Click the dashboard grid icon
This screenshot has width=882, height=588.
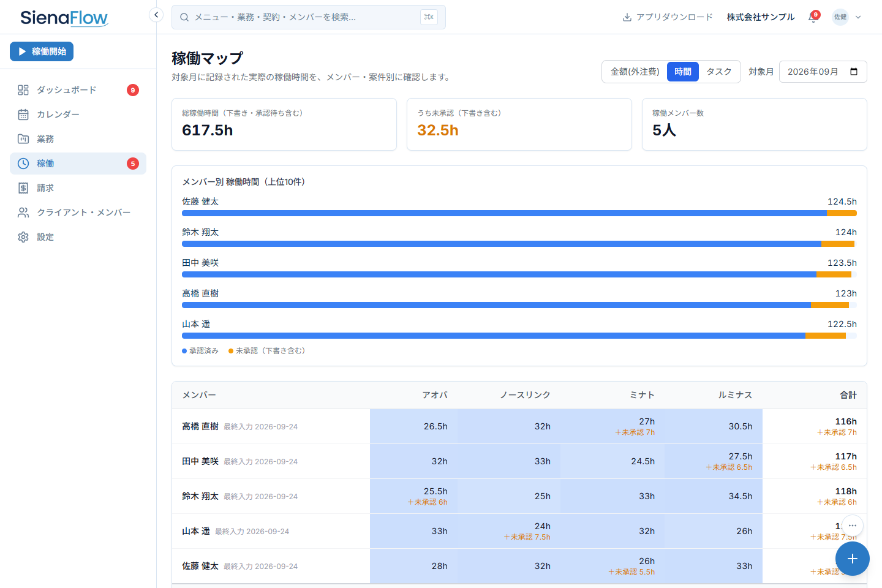click(x=23, y=90)
